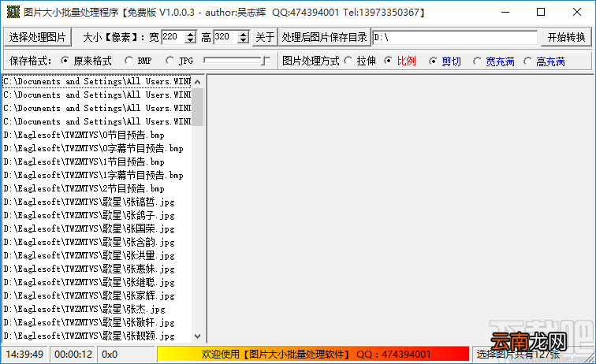Viewport: 596px width, 364px height.
Task: Select list row 张杰.jpg
Action: (x=97, y=309)
